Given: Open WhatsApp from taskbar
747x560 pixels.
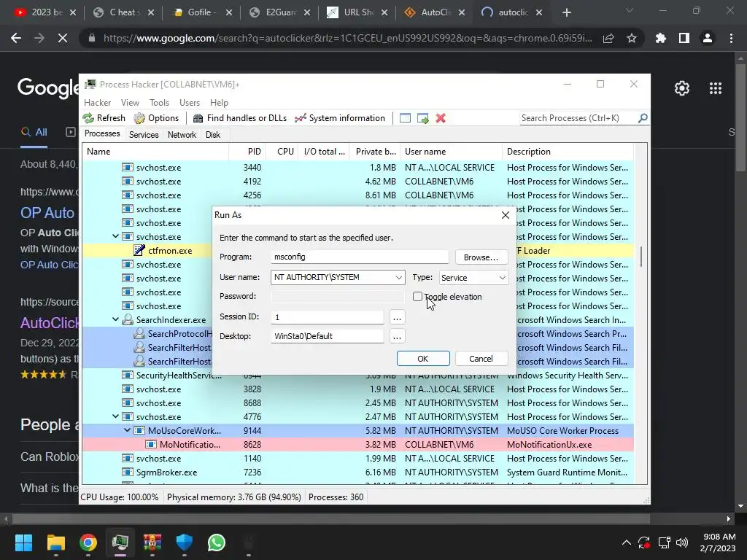Looking at the screenshot, I should (x=216, y=542).
